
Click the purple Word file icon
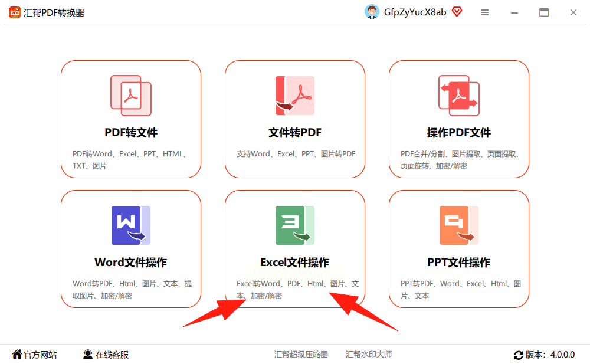coord(131,225)
